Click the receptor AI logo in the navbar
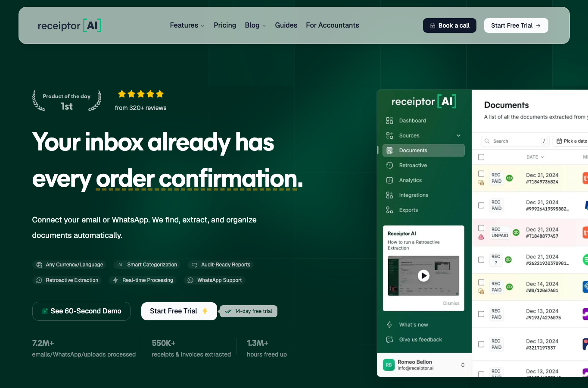The height and width of the screenshot is (388, 588). (x=69, y=25)
